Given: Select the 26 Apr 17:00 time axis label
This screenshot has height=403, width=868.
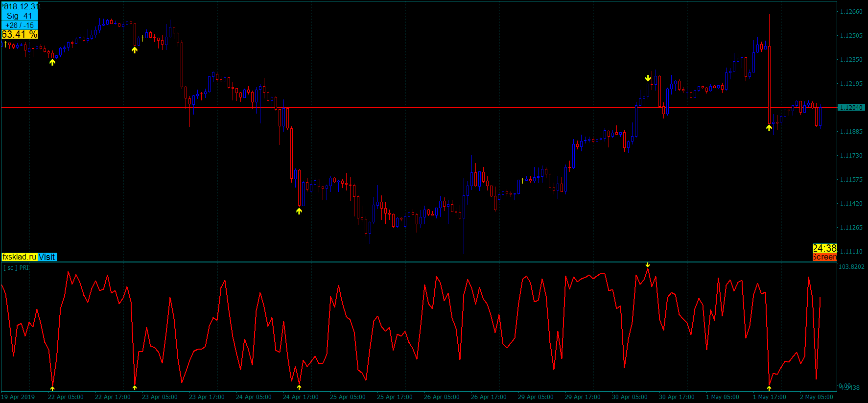Looking at the screenshot, I should pos(489,397).
